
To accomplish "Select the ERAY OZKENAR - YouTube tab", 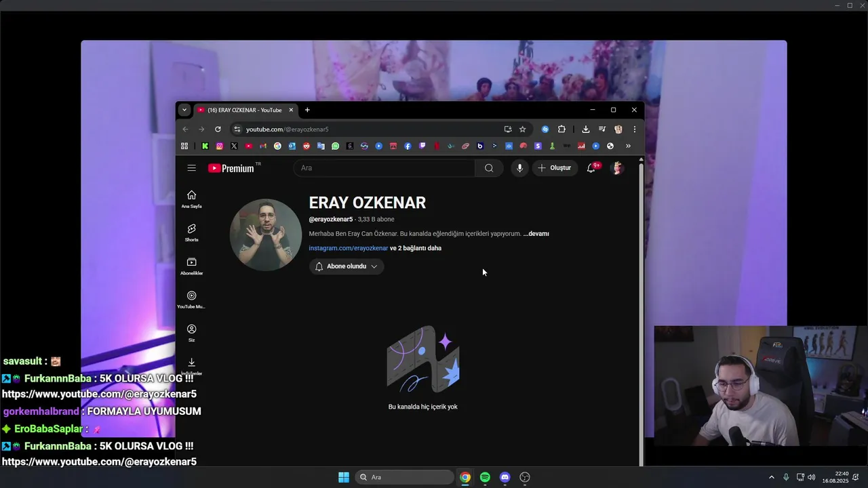I will tap(245, 110).
